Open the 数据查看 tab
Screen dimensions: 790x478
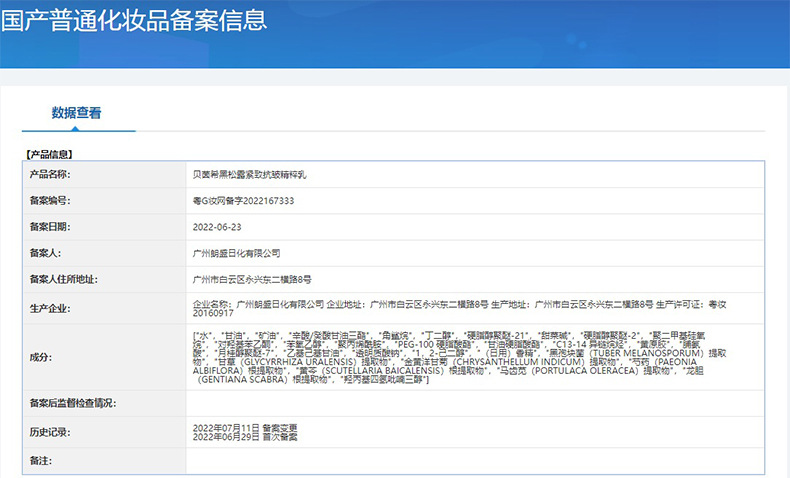76,113
